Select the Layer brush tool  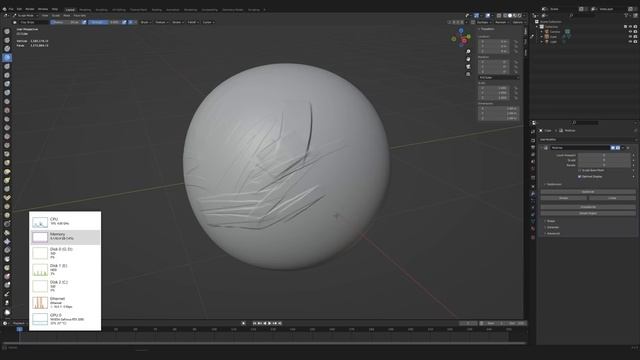pos(7,75)
